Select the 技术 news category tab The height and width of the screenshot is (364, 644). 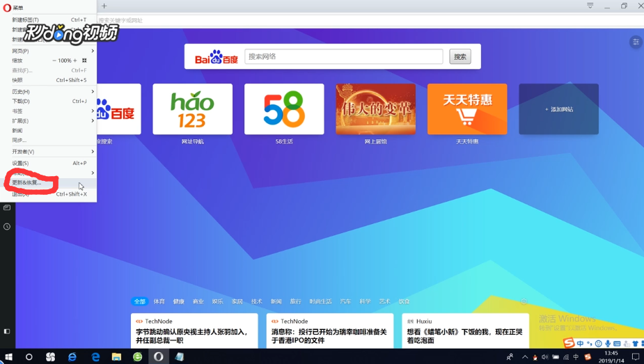pos(257,301)
